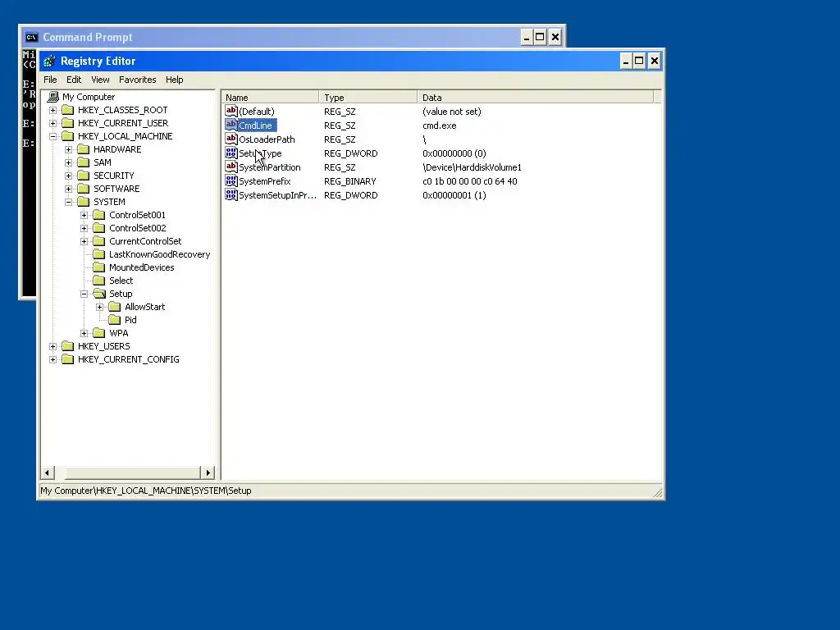Expand the AllowStart key
The image size is (840, 630).
99,307
